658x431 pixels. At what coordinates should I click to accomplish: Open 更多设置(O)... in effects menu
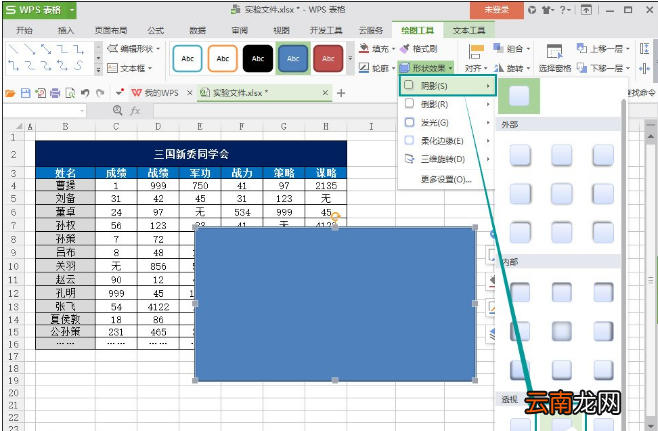point(446,180)
